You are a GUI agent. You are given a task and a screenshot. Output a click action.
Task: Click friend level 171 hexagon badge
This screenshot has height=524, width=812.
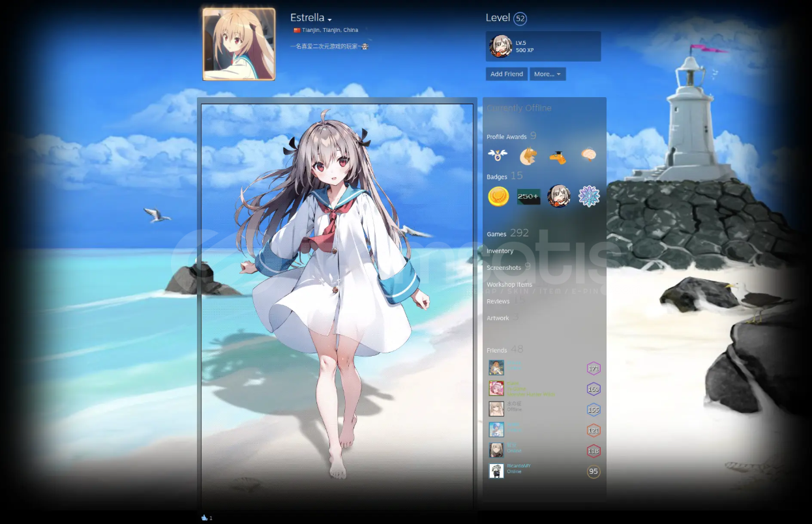pyautogui.click(x=594, y=369)
